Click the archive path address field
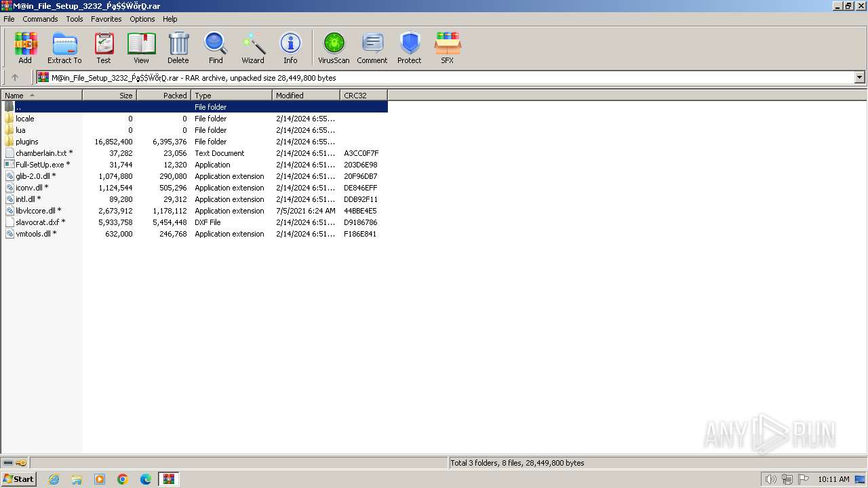The image size is (868, 488). click(446, 78)
